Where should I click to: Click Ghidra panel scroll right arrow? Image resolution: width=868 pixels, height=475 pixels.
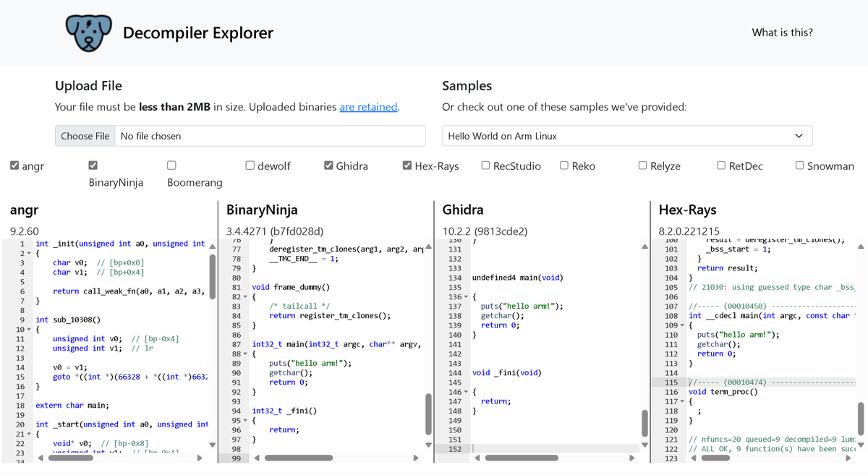coord(632,457)
